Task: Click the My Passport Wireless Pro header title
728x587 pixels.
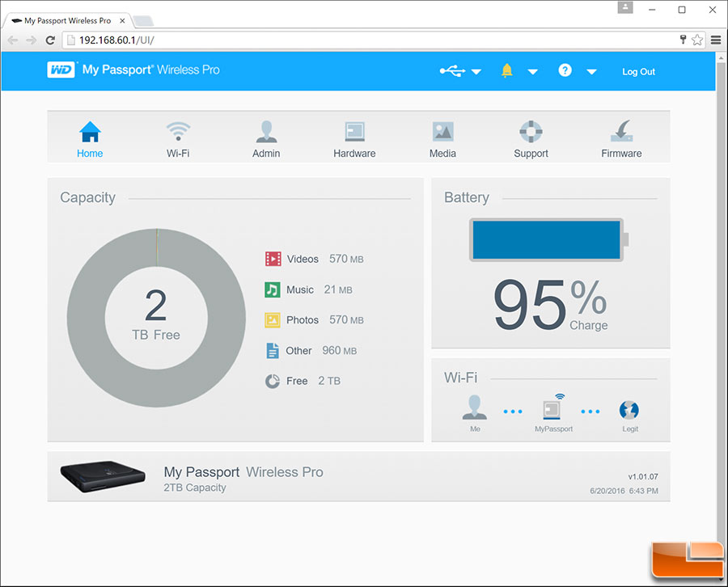Action: point(151,70)
